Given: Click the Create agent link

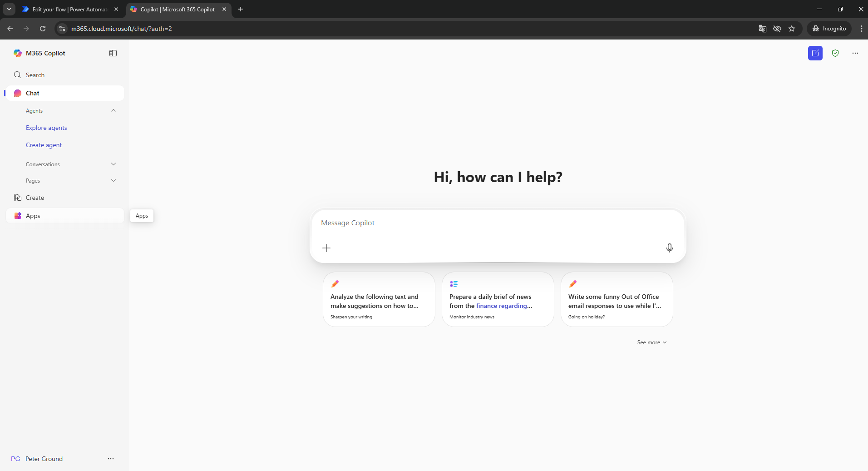Looking at the screenshot, I should click(x=44, y=145).
